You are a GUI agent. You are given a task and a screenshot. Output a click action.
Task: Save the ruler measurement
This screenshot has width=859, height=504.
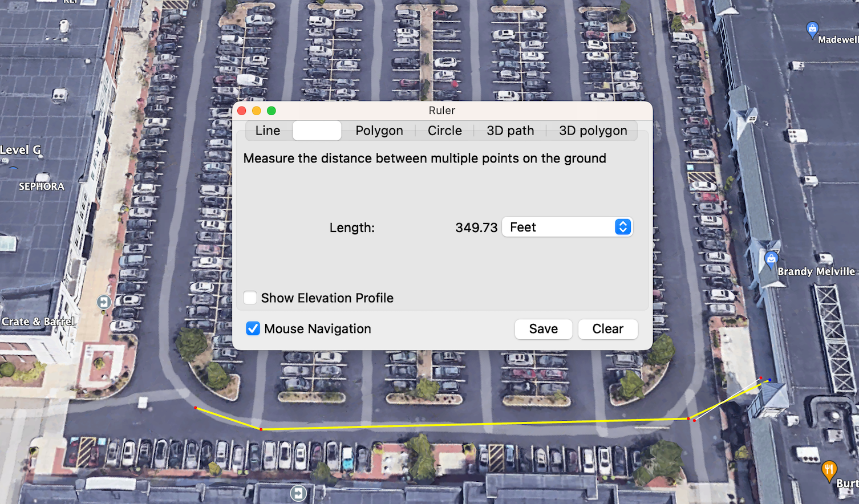click(543, 329)
